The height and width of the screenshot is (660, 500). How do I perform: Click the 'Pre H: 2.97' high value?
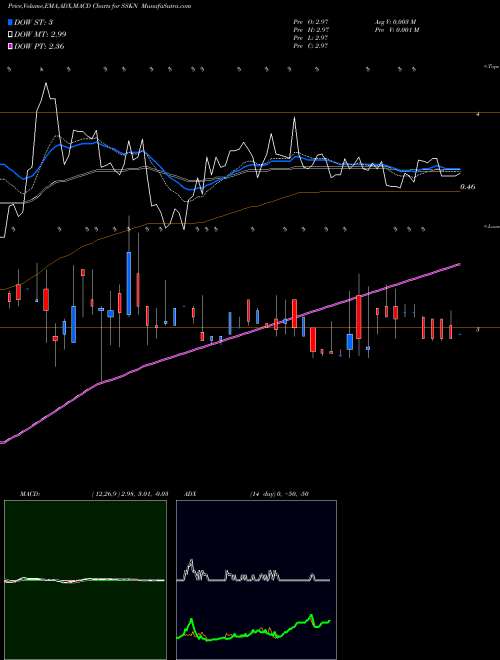pos(311,30)
